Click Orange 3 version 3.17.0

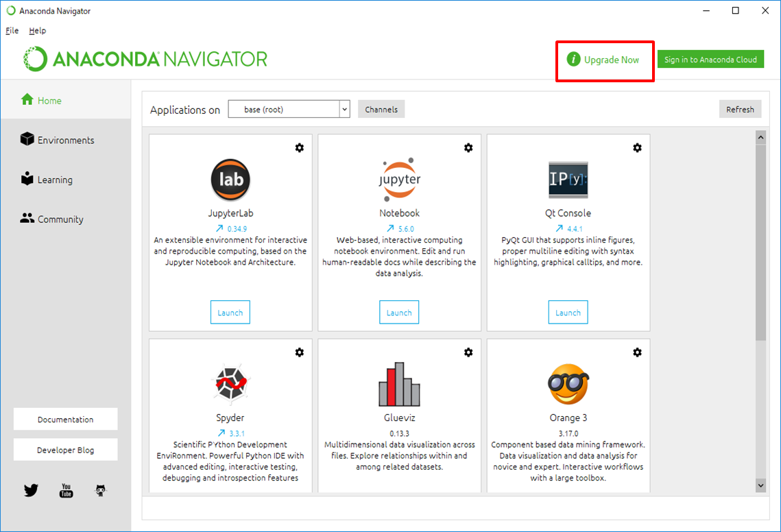[x=568, y=433]
